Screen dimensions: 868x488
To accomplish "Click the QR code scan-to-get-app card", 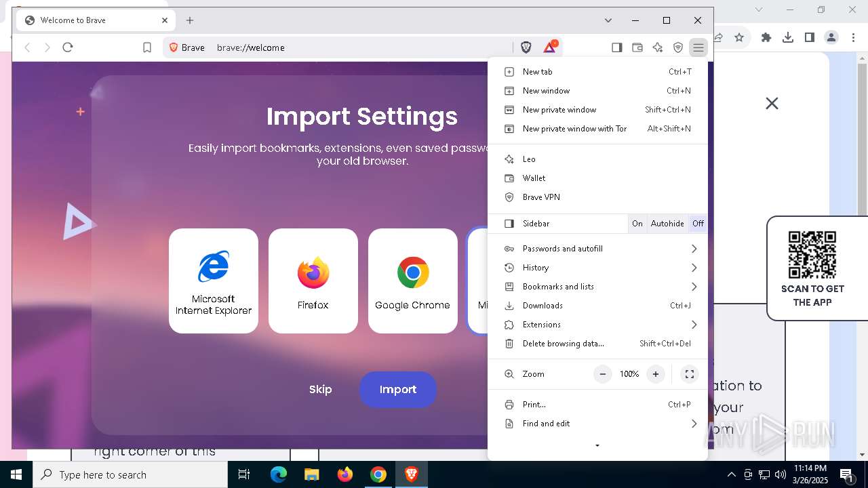I will [817, 268].
